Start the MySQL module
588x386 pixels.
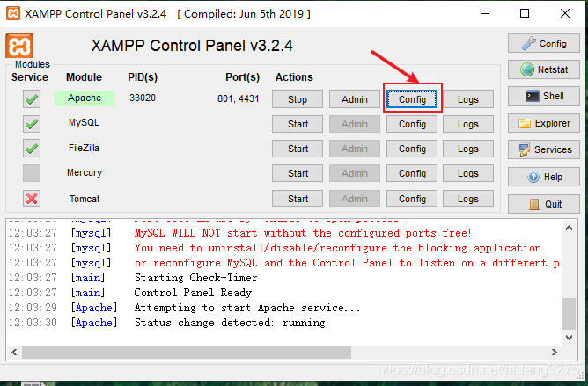[x=298, y=124]
